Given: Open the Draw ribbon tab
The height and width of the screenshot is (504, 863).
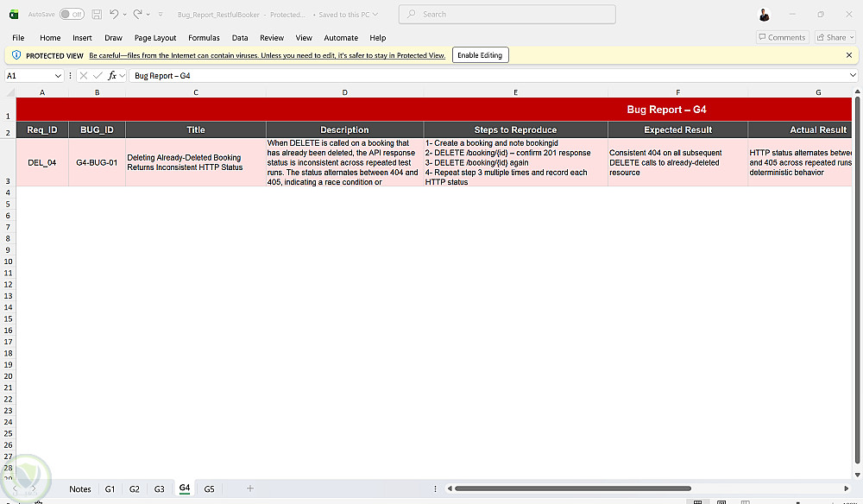Looking at the screenshot, I should click(x=113, y=37).
